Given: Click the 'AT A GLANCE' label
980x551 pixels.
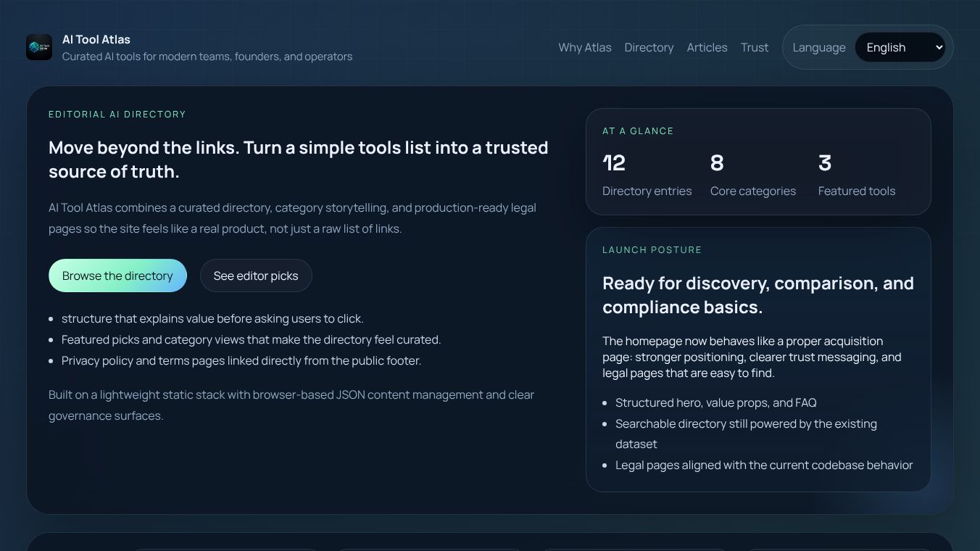Looking at the screenshot, I should (638, 131).
